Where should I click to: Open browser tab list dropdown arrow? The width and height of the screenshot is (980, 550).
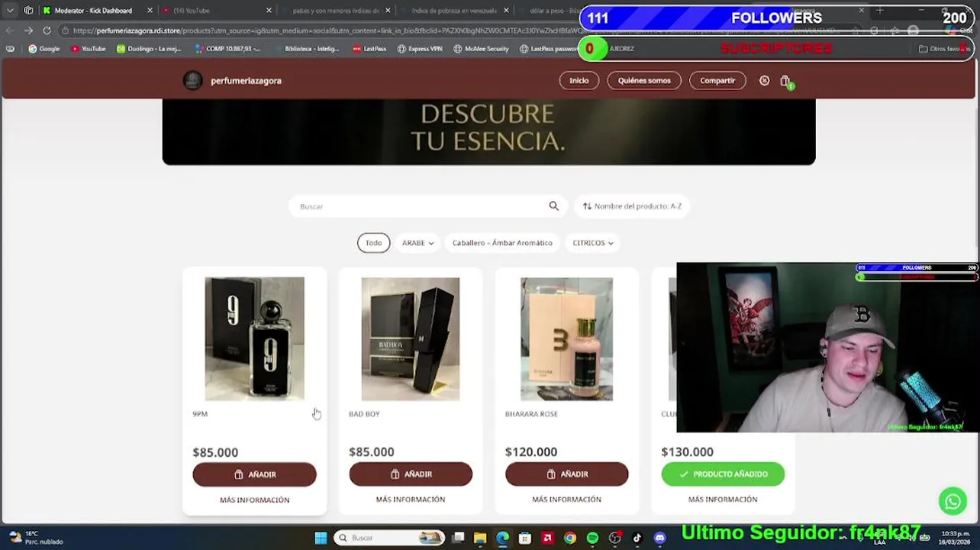coord(10,11)
